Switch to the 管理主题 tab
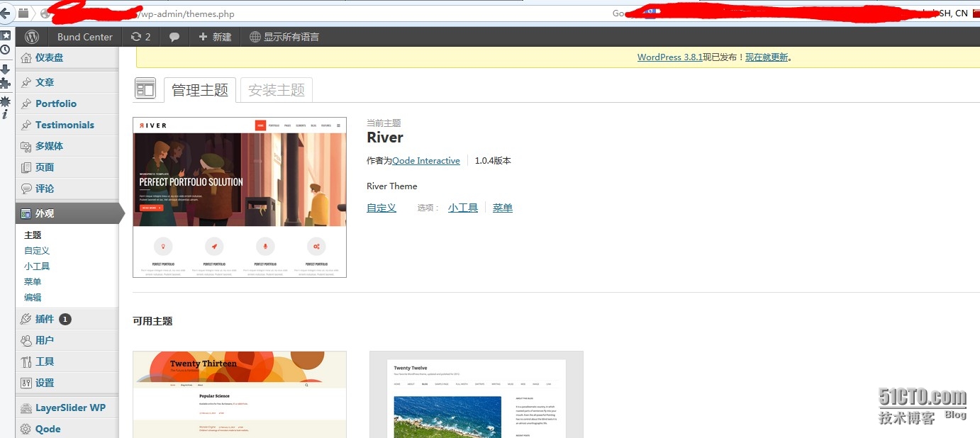The image size is (980, 438). pos(200,90)
